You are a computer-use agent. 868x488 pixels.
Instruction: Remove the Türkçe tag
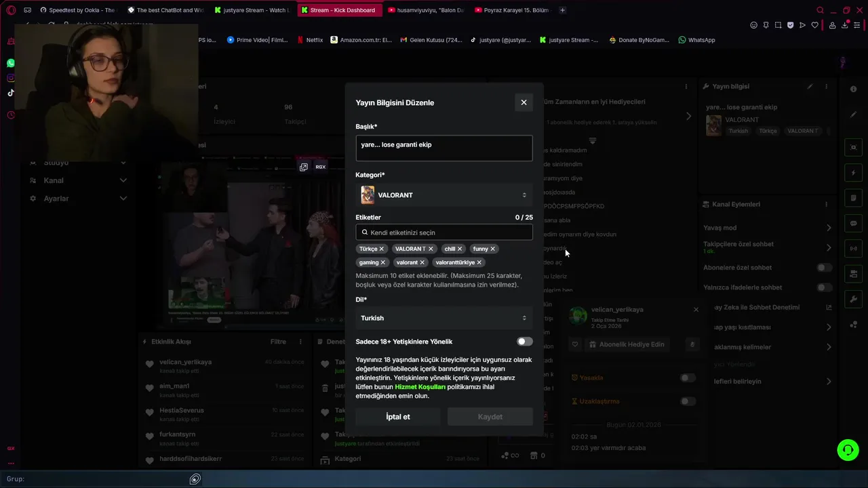tap(382, 249)
